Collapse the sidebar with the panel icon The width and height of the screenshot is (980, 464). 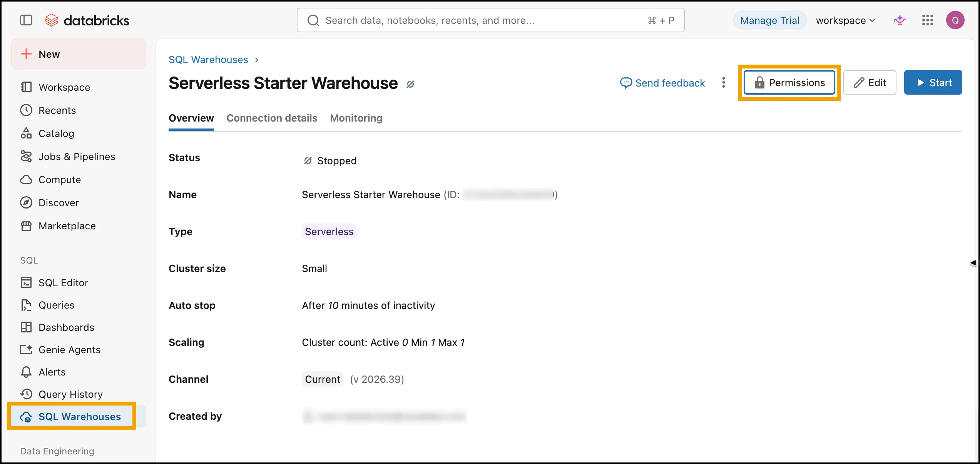(26, 20)
